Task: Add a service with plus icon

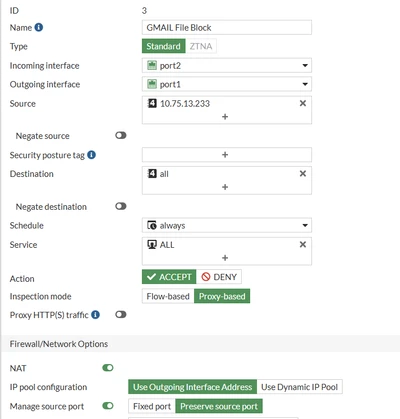Action: point(225,258)
